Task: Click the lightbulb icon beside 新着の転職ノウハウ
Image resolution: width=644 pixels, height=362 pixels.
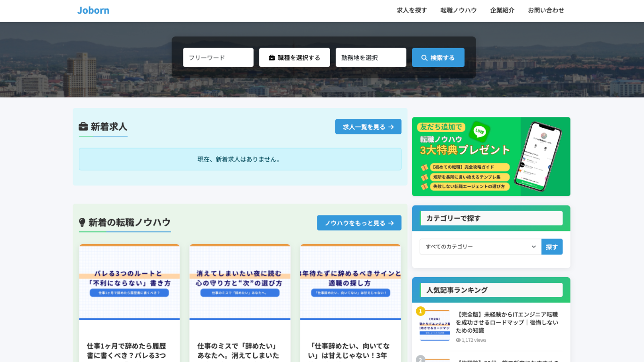Action: 82,222
